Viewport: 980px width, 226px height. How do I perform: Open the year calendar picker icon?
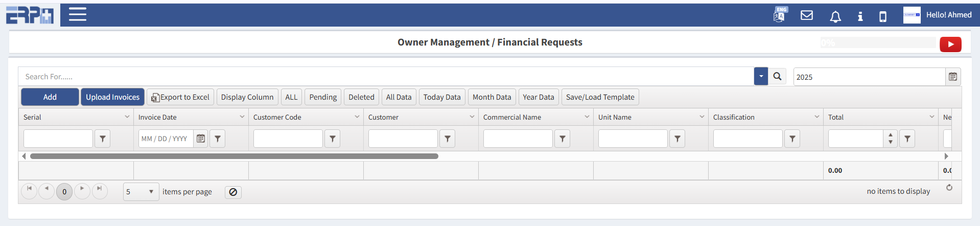coord(953,77)
